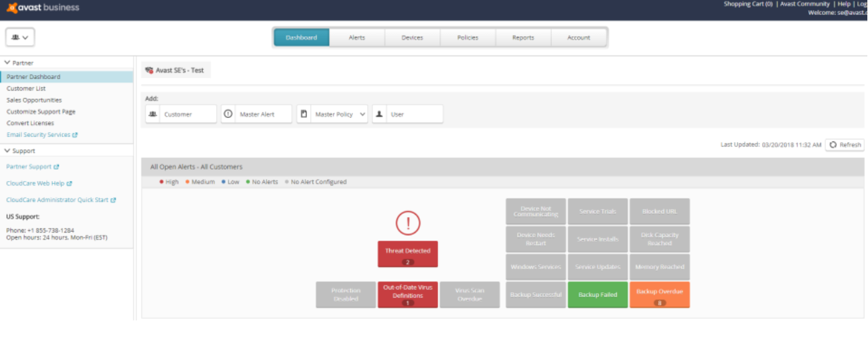Open the Help link in the header
The image size is (868, 364).
pos(844,4)
